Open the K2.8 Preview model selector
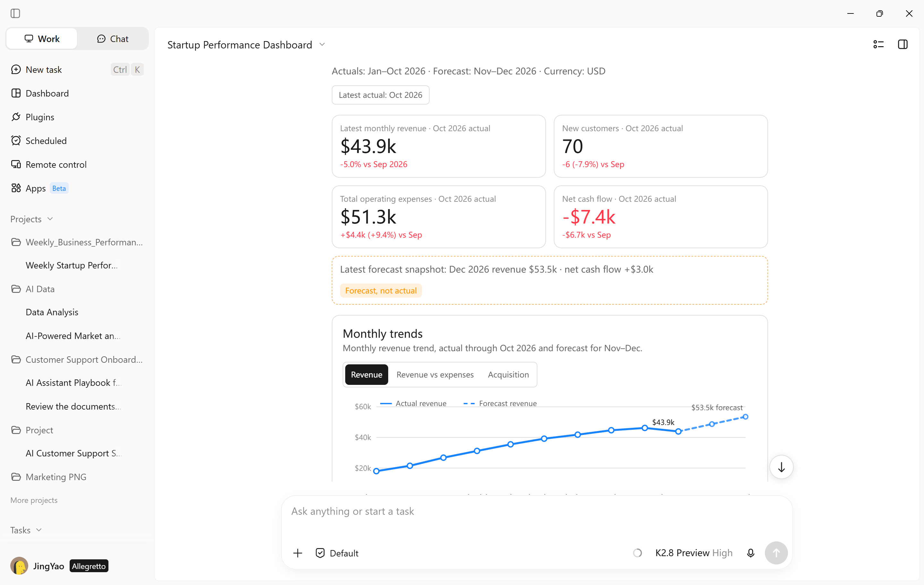Image resolution: width=924 pixels, height=585 pixels. [693, 553]
